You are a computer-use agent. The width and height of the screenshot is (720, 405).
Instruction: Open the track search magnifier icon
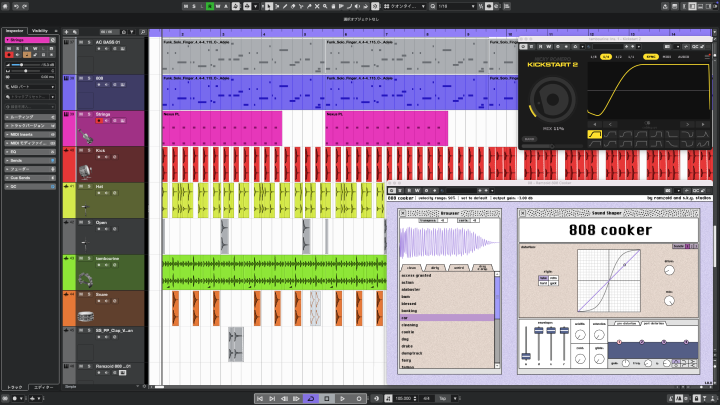(143, 32)
